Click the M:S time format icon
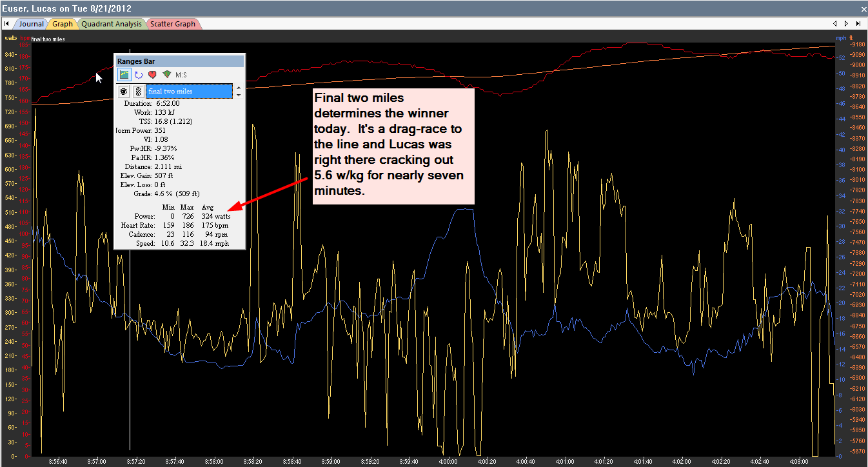868x467 pixels. point(181,74)
